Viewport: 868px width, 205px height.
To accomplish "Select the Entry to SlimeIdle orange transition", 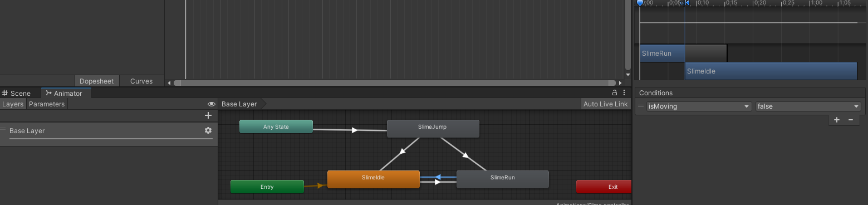I will tap(320, 186).
